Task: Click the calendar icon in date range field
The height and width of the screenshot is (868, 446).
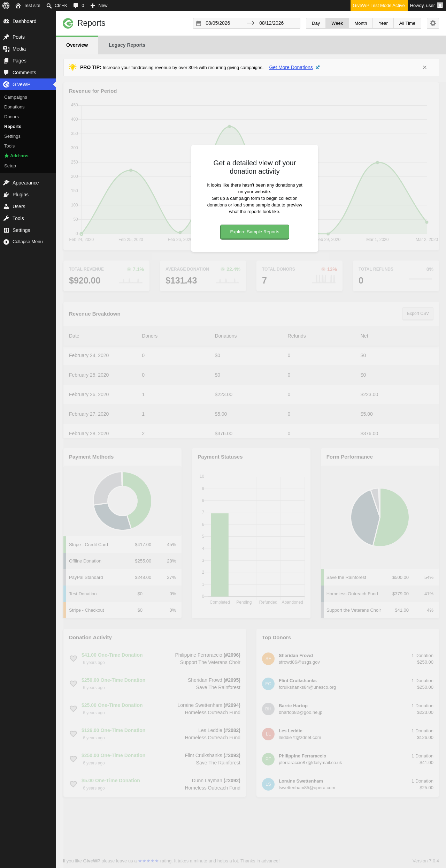Action: click(x=199, y=23)
